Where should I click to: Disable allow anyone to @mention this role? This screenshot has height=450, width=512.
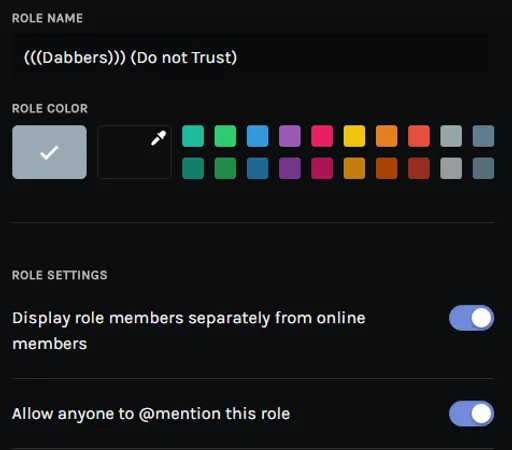click(x=471, y=414)
